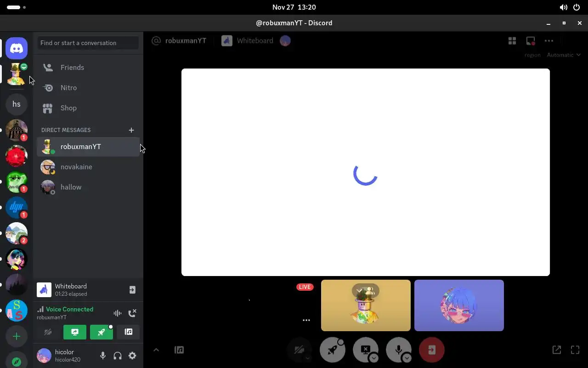
Task: Deafen with headphones icon
Action: point(118,356)
